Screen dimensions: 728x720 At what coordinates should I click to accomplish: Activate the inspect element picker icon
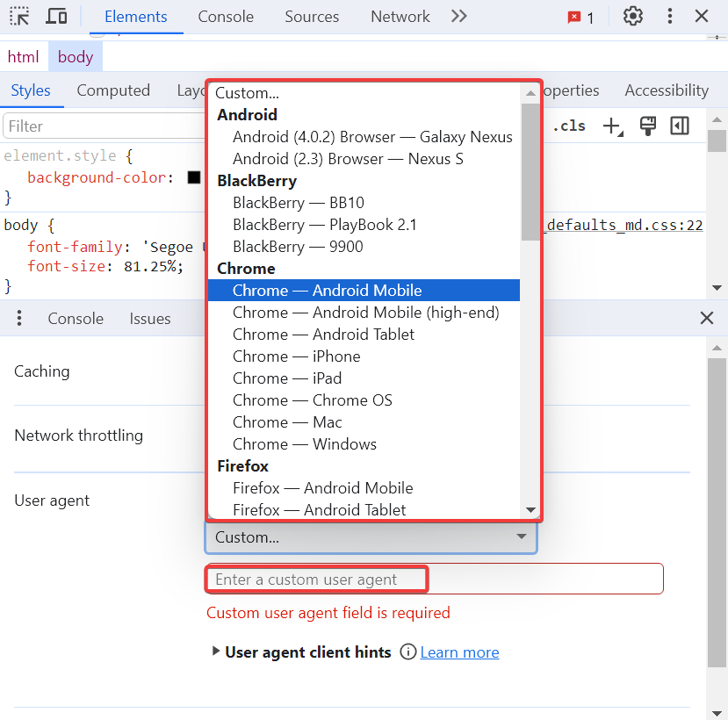19,17
